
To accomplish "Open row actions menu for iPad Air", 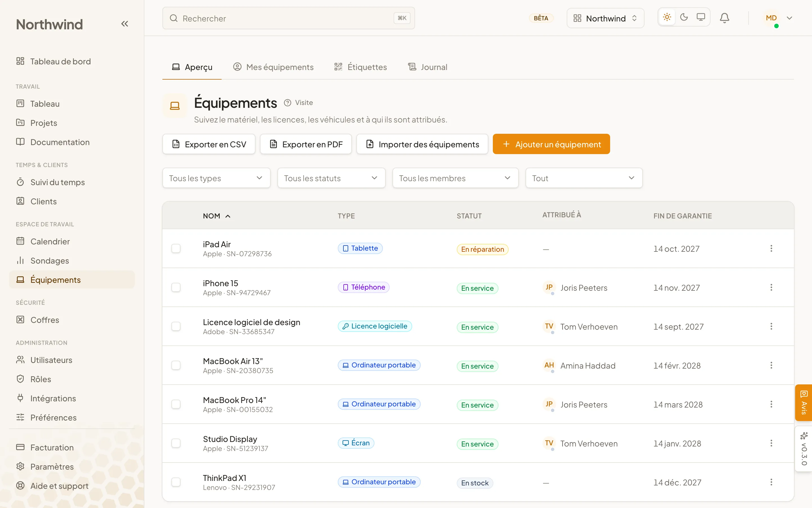I will [x=771, y=248].
